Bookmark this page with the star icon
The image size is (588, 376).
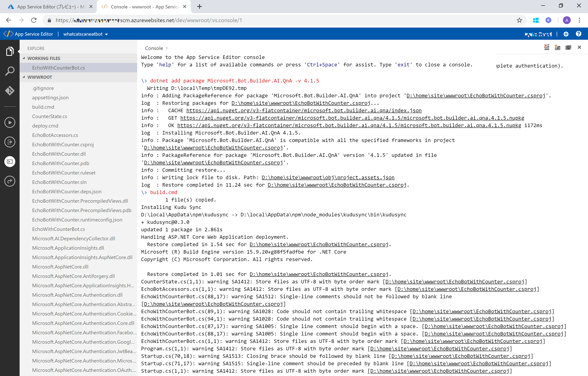click(519, 20)
